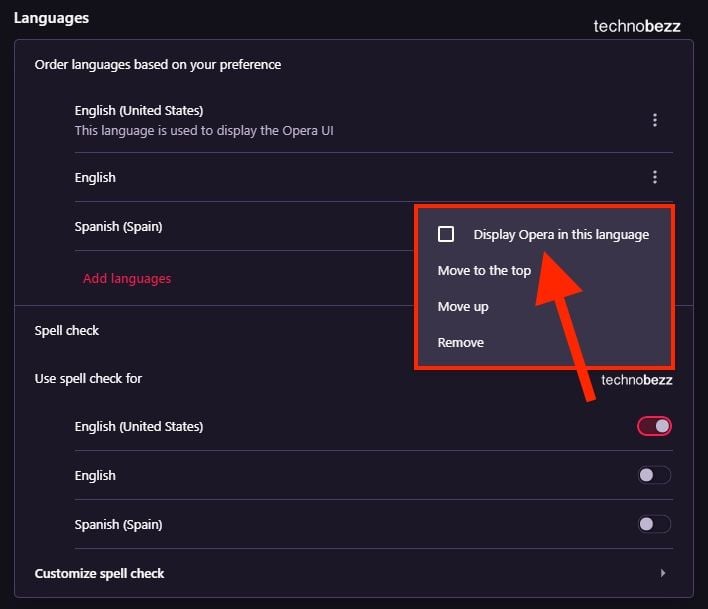
Task: Click the Add languages link
Action: (x=127, y=279)
